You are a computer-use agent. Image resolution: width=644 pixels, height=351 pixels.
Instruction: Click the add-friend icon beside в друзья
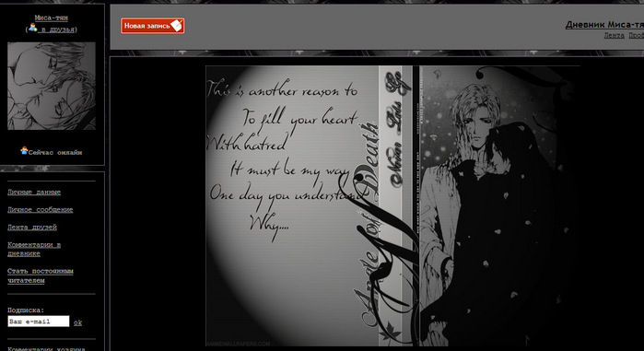[33, 29]
